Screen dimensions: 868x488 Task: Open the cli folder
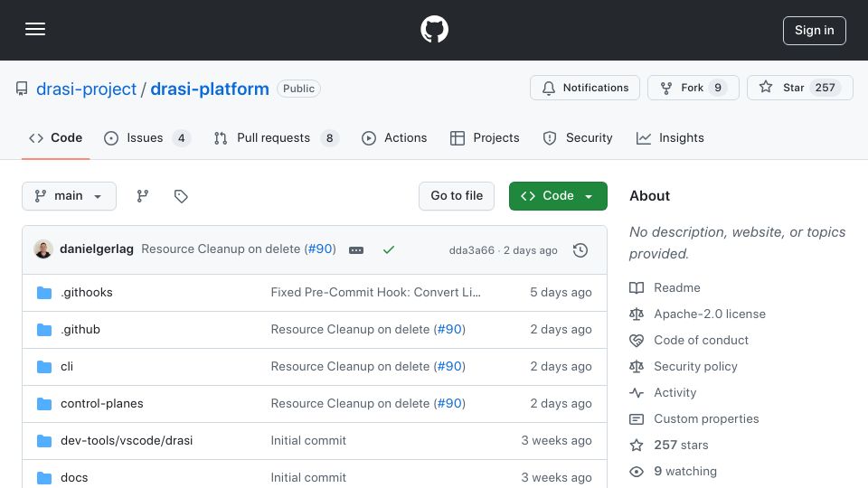pos(67,366)
